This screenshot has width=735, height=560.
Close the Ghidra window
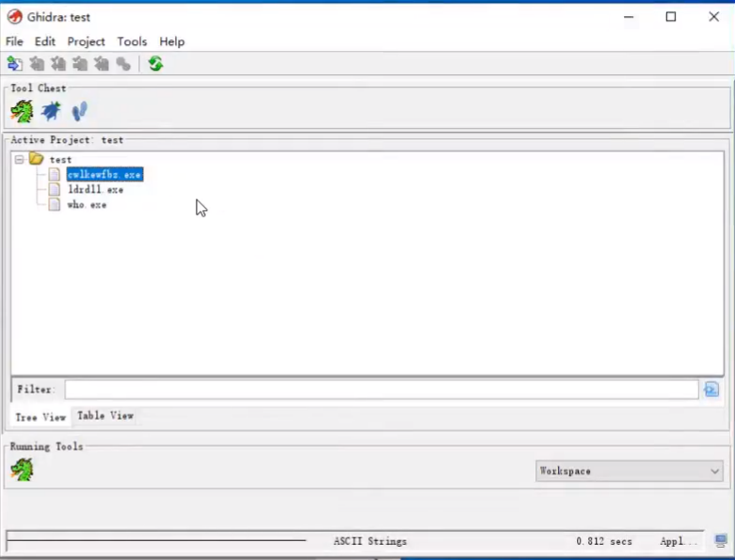(713, 17)
